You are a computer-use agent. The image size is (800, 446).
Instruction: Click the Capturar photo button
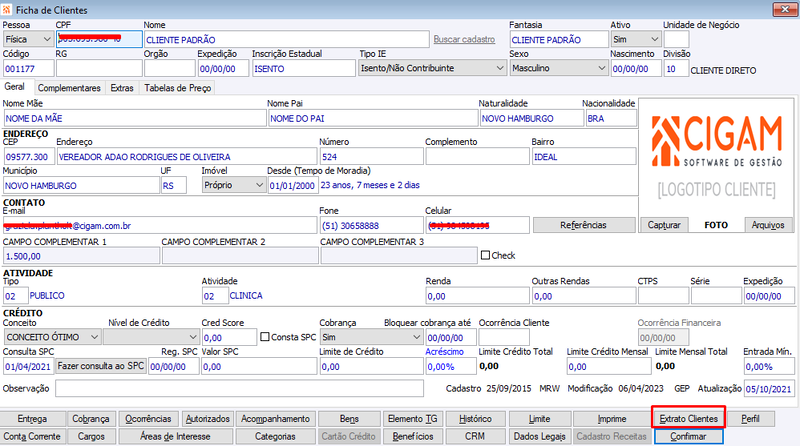pos(664,225)
